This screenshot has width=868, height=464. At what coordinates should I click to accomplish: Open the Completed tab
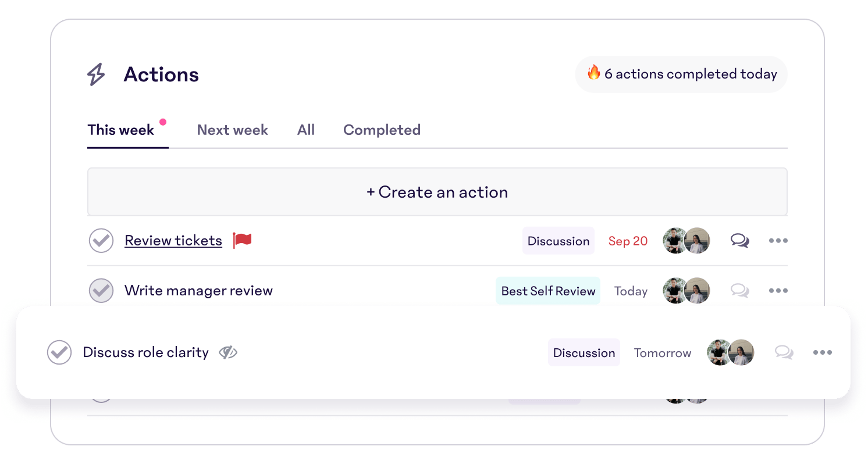[x=382, y=130]
